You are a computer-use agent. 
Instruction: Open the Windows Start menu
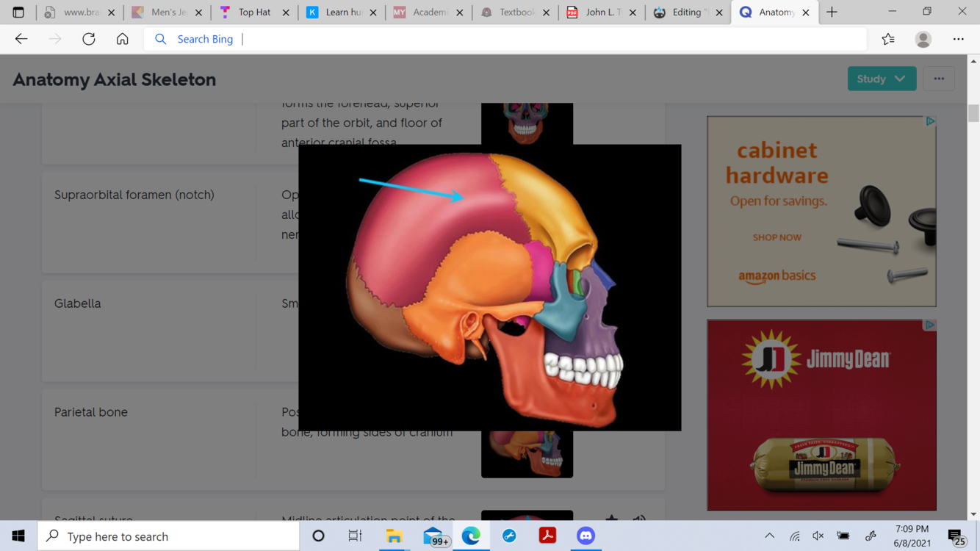coord(18,536)
